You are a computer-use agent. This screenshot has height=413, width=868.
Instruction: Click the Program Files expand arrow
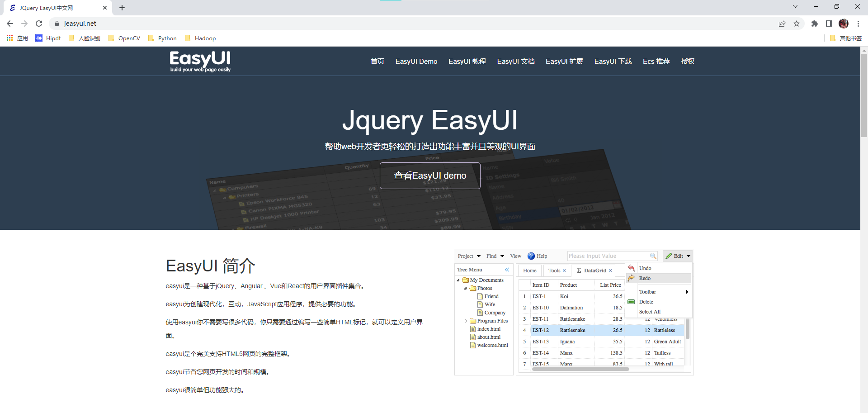point(466,321)
